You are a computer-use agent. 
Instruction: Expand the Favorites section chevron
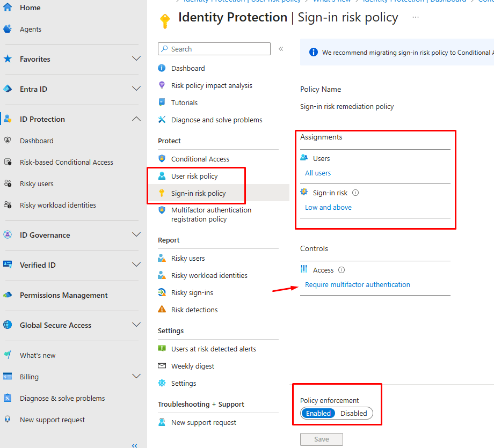pos(136,59)
